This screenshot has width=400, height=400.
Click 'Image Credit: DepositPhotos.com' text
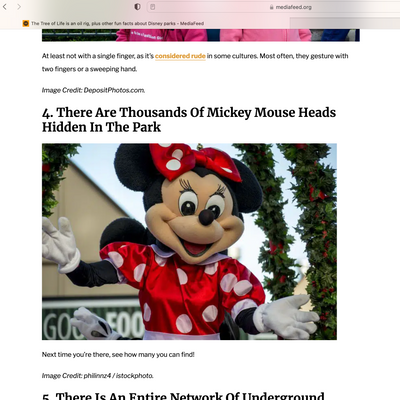click(x=93, y=90)
